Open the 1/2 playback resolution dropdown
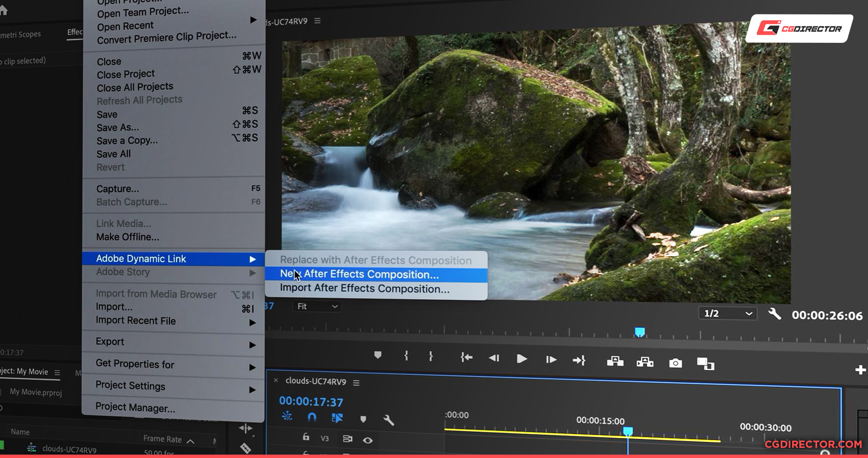Image resolution: width=868 pixels, height=458 pixels. click(x=728, y=313)
